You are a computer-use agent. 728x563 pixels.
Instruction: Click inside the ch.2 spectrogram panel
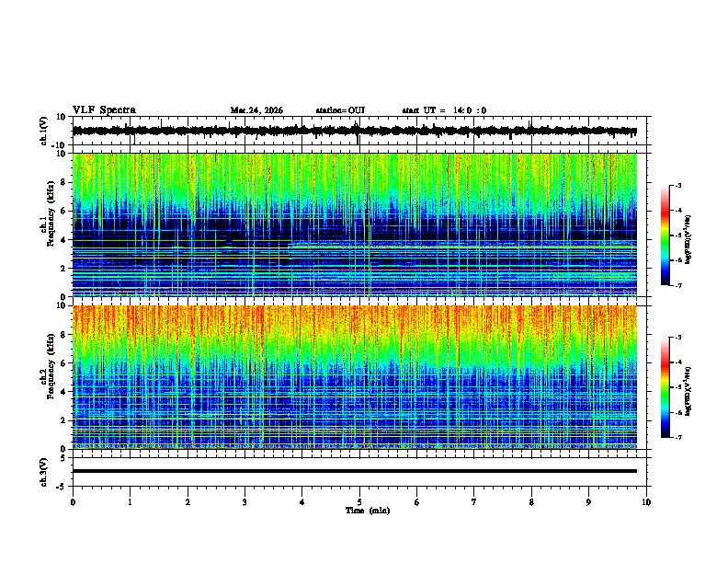click(x=355, y=377)
